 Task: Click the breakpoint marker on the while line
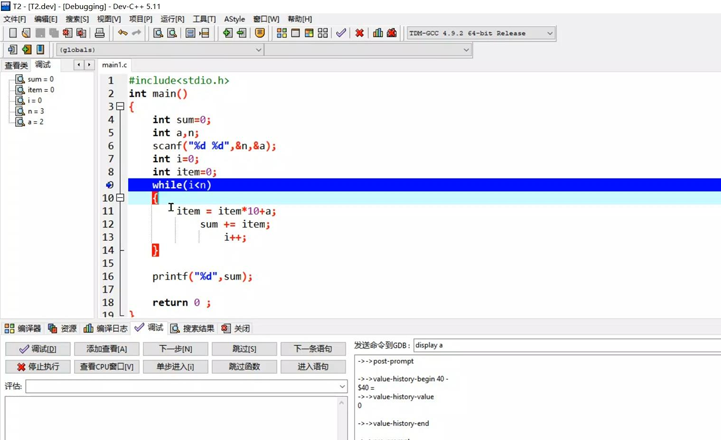[109, 185]
